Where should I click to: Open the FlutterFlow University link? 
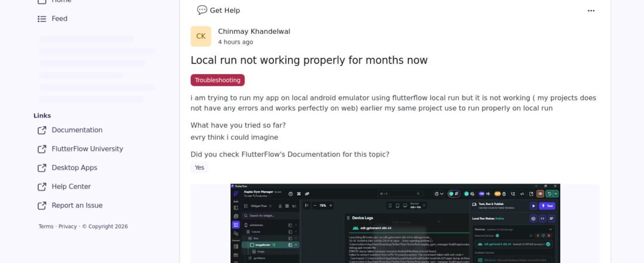click(87, 149)
